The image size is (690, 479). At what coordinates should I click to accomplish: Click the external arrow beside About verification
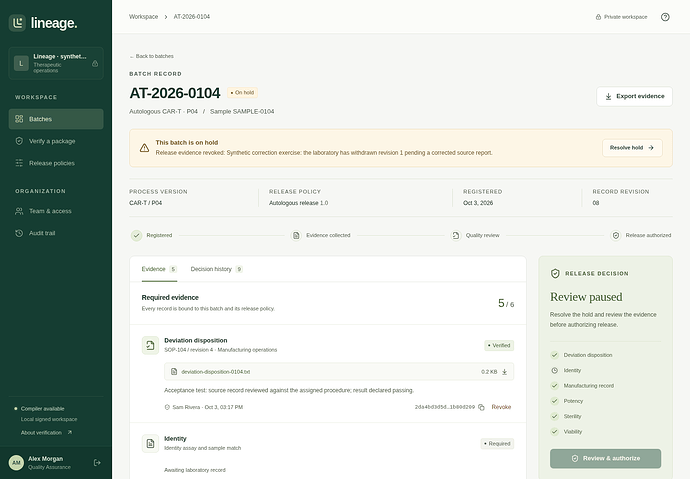(x=70, y=432)
